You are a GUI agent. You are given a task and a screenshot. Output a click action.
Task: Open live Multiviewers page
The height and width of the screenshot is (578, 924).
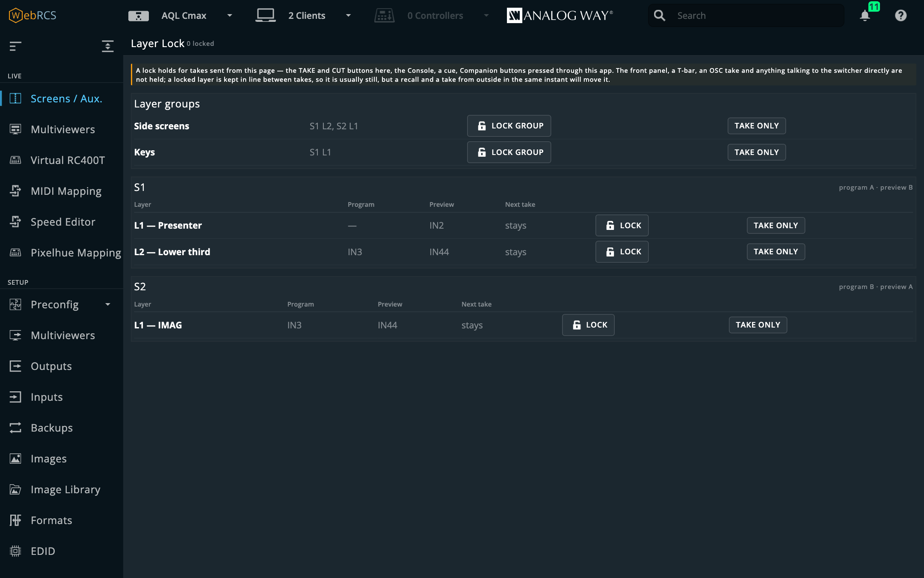(x=62, y=129)
